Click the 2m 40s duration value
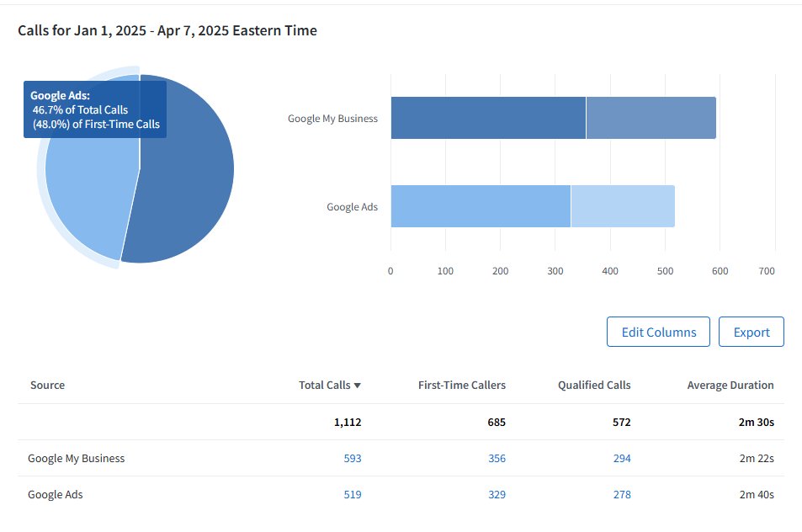 (x=757, y=495)
